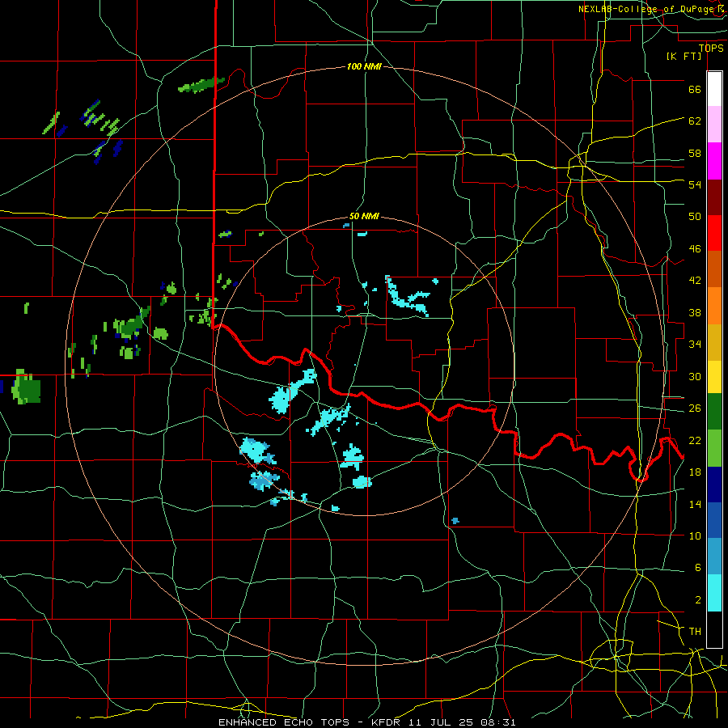Click the gold legend swatch
728x728 pixels.
click(714, 342)
